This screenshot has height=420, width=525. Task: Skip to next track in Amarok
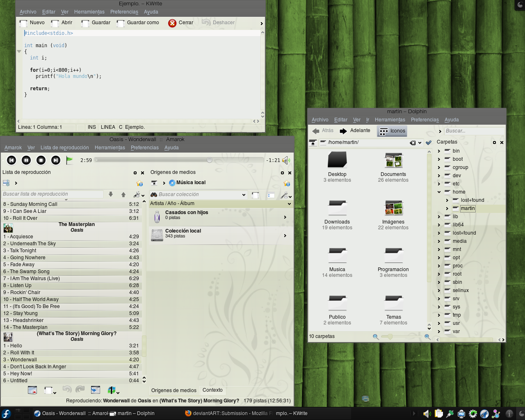(x=56, y=160)
